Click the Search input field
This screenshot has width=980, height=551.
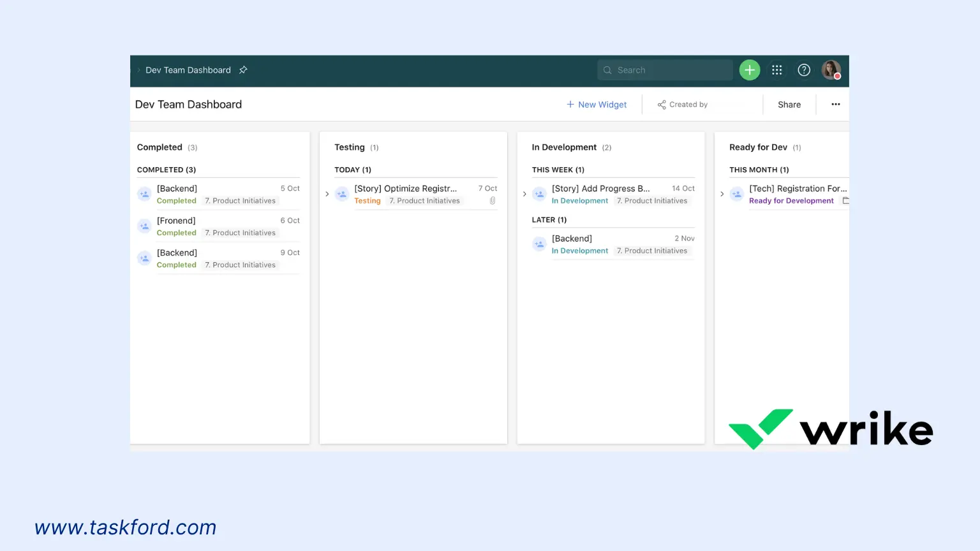click(664, 70)
